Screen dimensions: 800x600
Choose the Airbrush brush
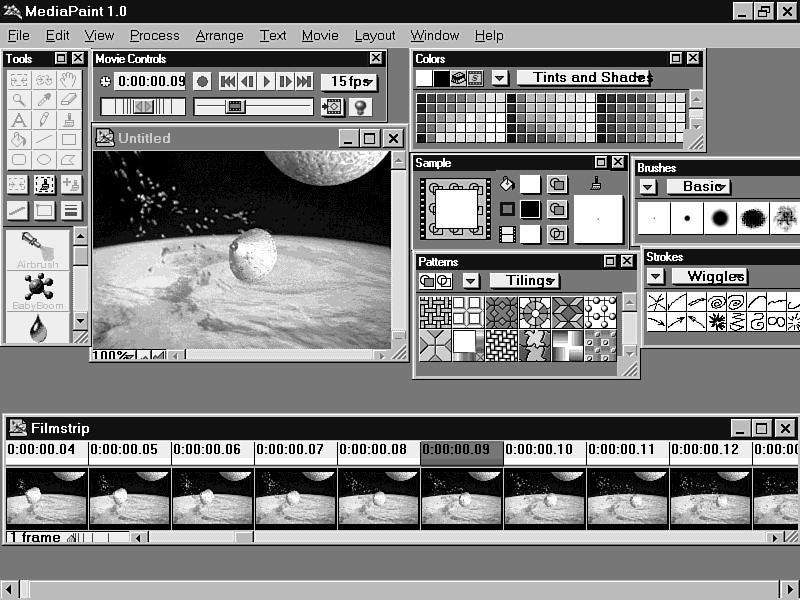tap(37, 250)
